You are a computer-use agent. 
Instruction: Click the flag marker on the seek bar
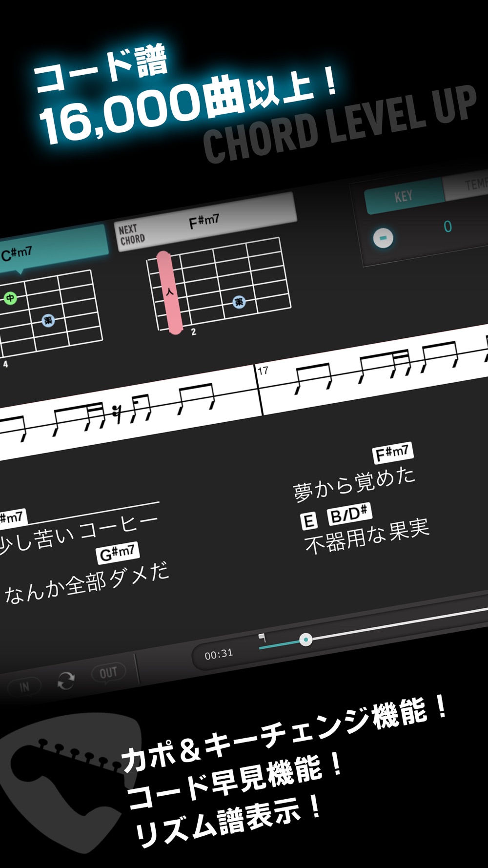pyautogui.click(x=262, y=638)
